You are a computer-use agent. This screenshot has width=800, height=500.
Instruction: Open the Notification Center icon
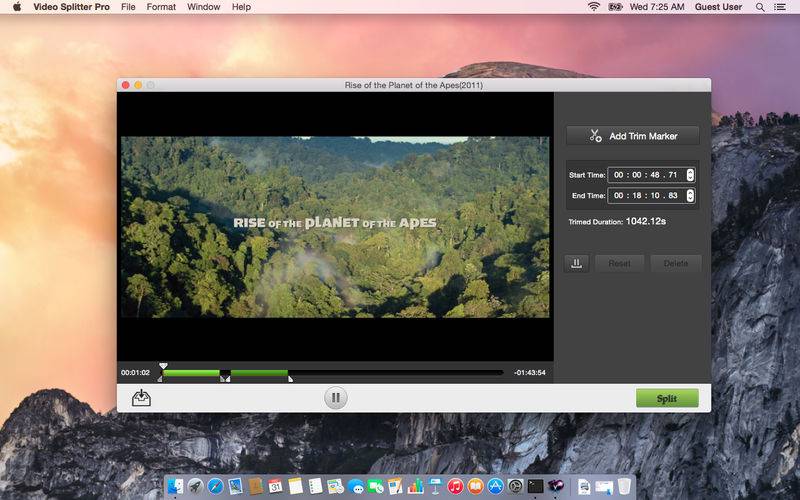coord(780,7)
